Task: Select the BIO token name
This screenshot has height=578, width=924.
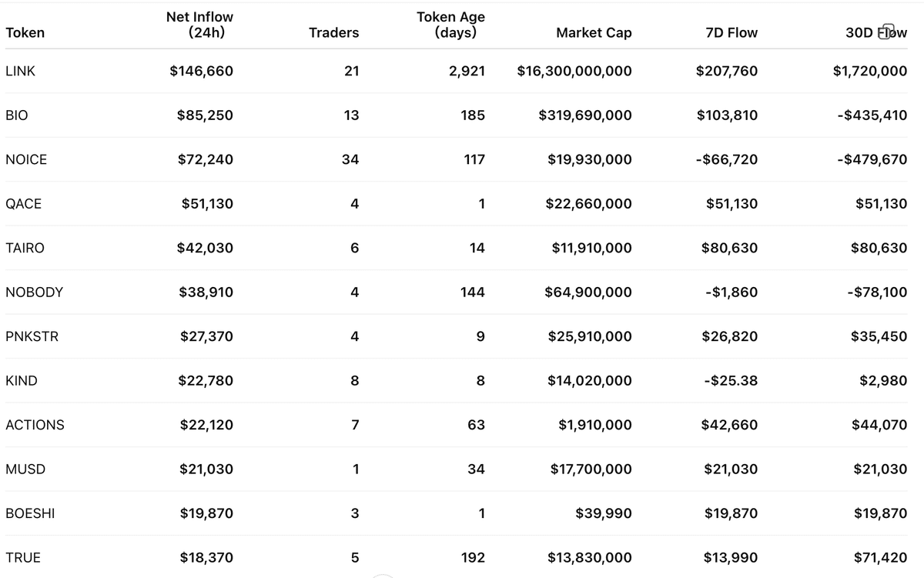Action: pos(16,115)
